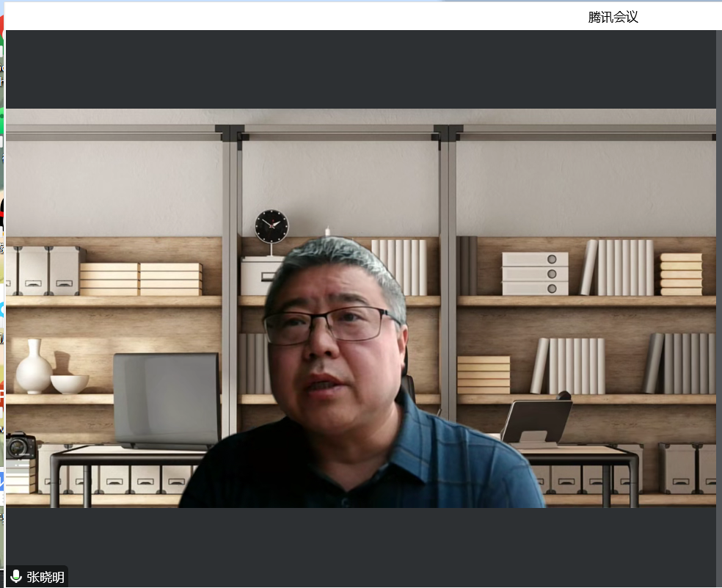Image resolution: width=722 pixels, height=588 pixels.
Task: Click the gray vertical strip on the right edge
Action: (x=718, y=294)
